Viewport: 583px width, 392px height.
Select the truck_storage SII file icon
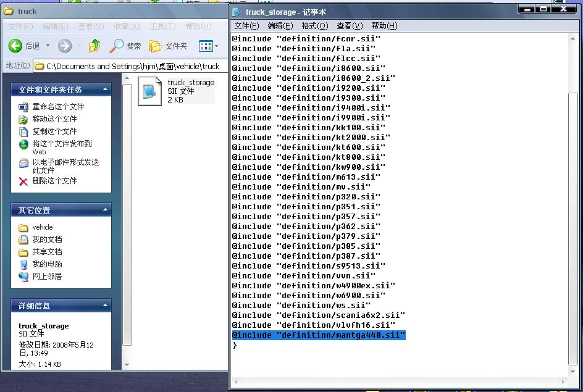point(149,91)
